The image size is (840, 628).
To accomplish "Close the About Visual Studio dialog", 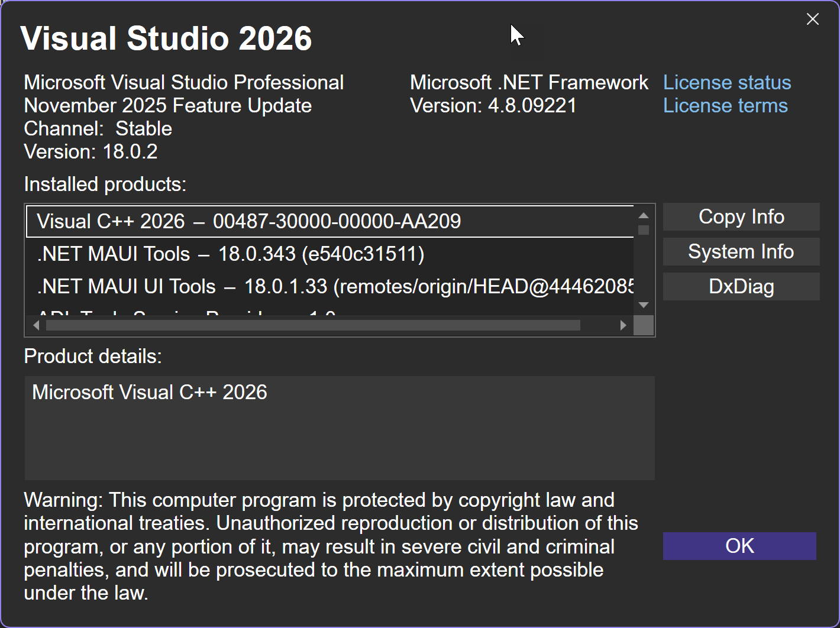I will [x=813, y=20].
